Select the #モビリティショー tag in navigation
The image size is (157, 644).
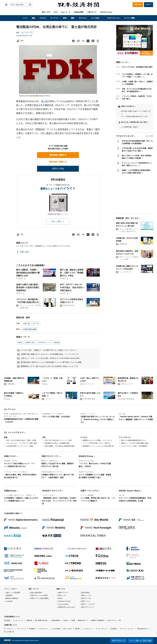(114, 18)
